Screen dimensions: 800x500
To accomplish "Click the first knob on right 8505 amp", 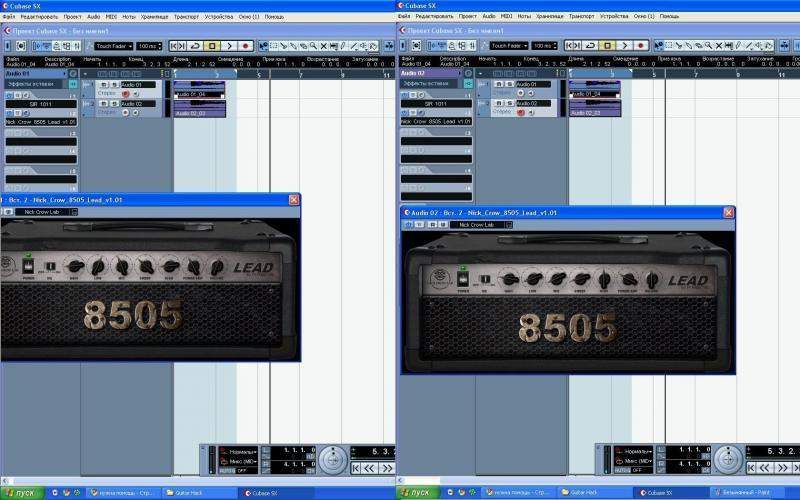I will point(509,279).
